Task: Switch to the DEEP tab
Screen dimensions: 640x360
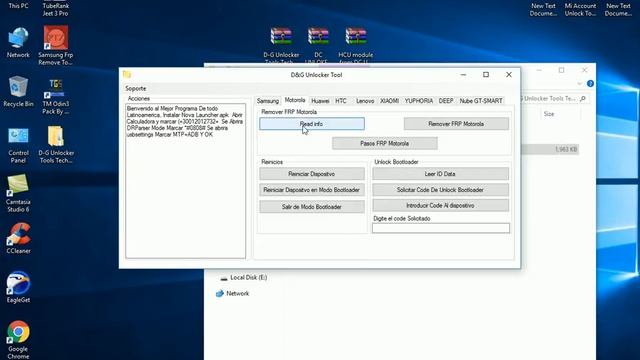Action: tap(446, 101)
